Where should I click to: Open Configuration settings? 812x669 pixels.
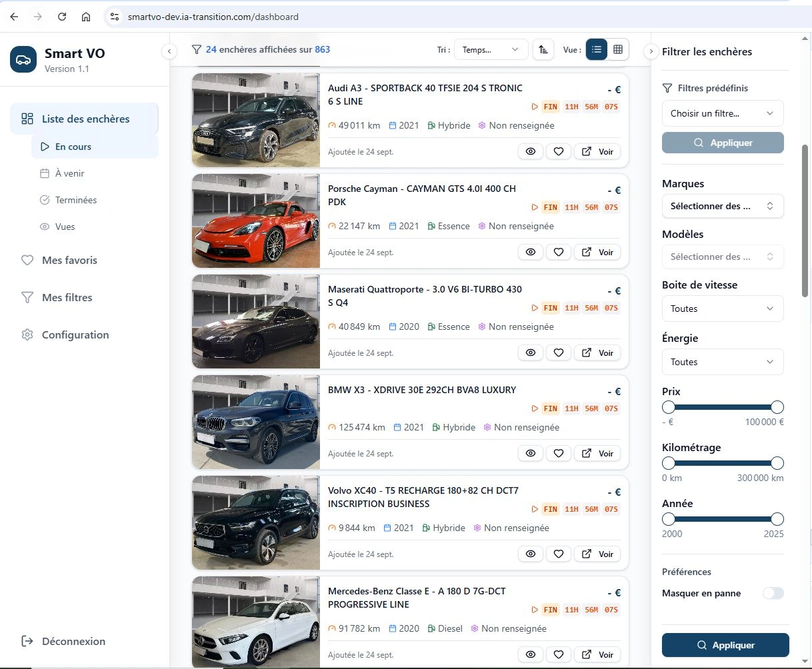84,334
